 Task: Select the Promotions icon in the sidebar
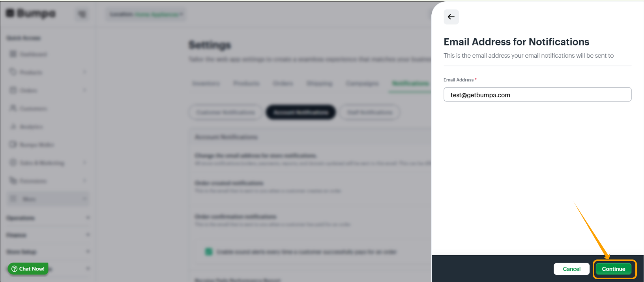[13, 180]
